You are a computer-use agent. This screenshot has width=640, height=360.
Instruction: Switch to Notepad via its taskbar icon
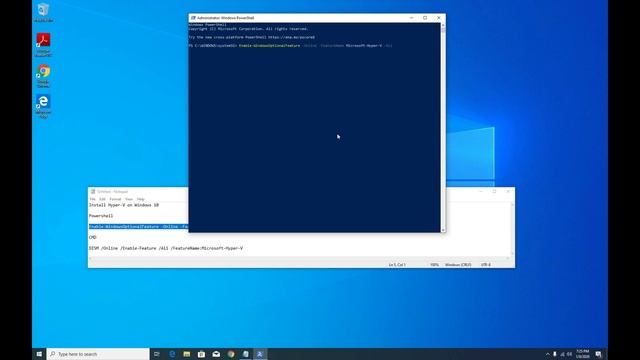(x=246, y=354)
